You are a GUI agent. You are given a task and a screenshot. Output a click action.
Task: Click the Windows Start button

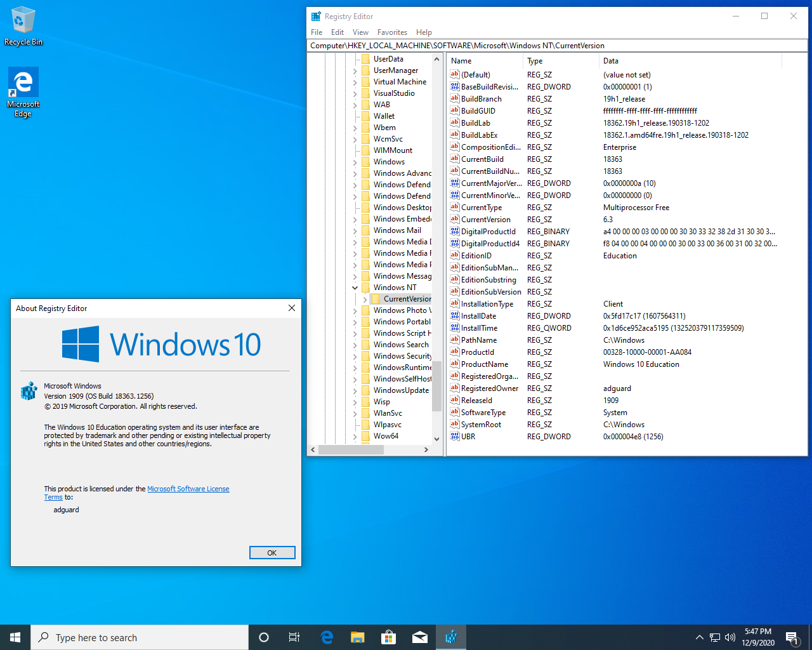coord(15,637)
